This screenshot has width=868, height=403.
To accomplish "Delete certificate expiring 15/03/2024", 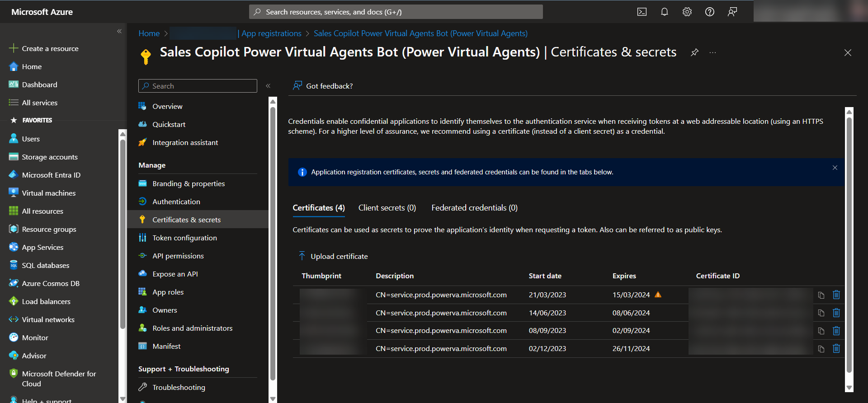I will point(836,295).
